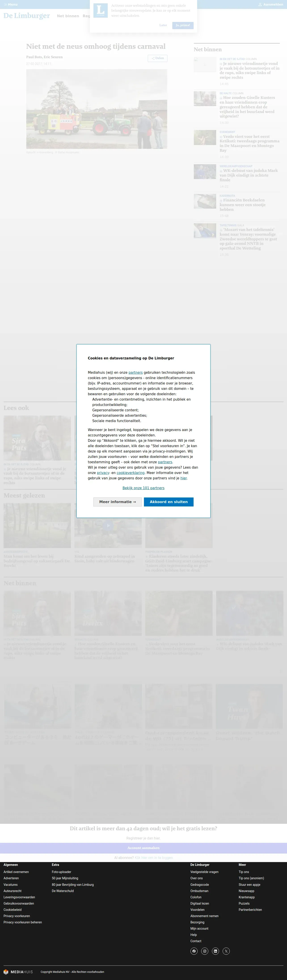Open sidebar WK-debuut judoka Mark van Dijk article
This screenshot has width=287, height=980.
click(x=249, y=175)
